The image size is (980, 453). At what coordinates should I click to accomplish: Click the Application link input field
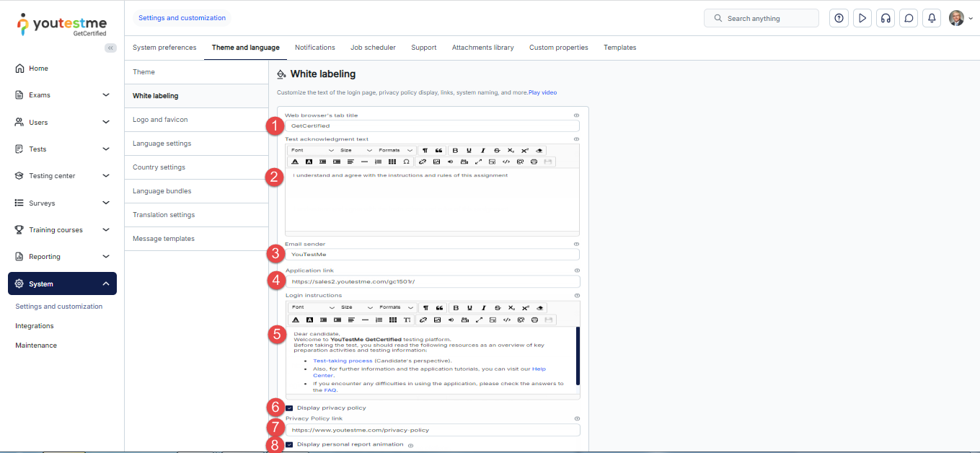pos(433,281)
